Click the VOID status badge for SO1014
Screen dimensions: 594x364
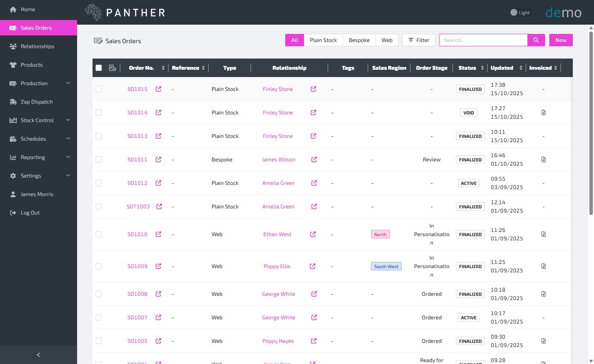[x=469, y=112]
